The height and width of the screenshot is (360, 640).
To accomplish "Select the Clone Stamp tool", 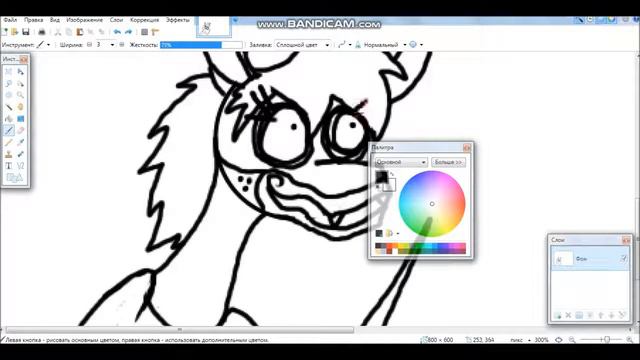I will [9, 154].
